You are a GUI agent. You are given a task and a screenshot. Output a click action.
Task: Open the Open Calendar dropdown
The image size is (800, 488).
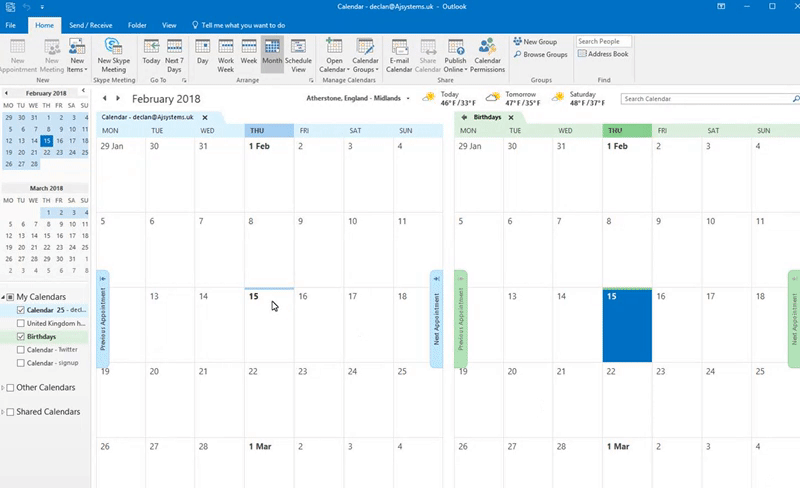pyautogui.click(x=334, y=56)
